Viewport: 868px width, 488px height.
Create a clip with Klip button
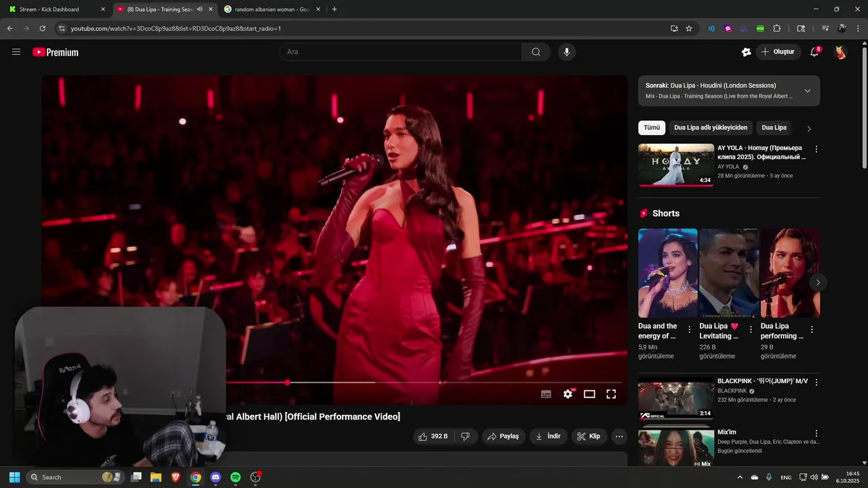589,436
